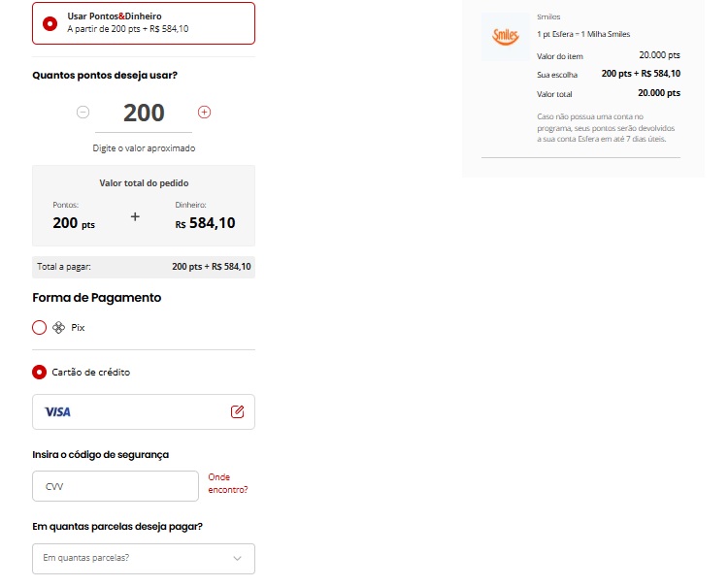The height and width of the screenshot is (587, 728).
Task: Choose the Pix payment radio button
Action: 39,328
